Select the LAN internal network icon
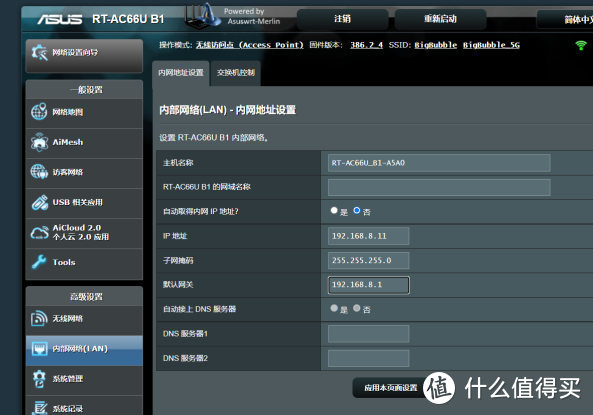 pyautogui.click(x=39, y=348)
